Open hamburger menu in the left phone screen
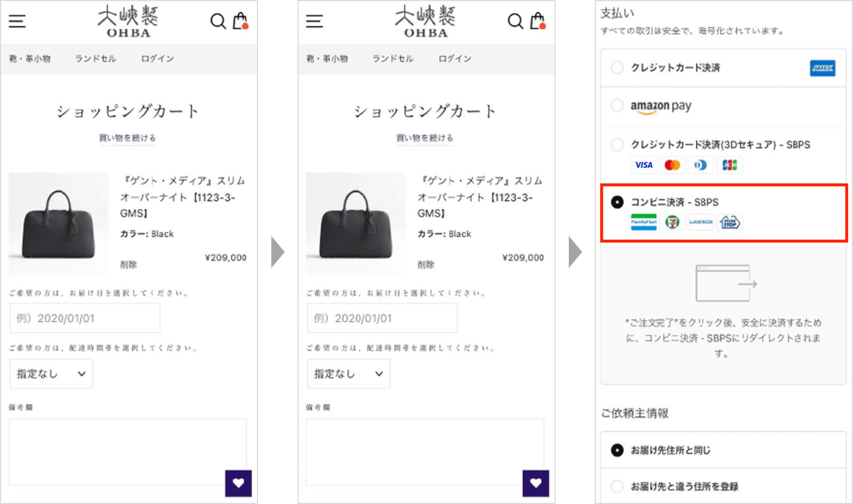This screenshot has height=504, width=853. pos(17,21)
